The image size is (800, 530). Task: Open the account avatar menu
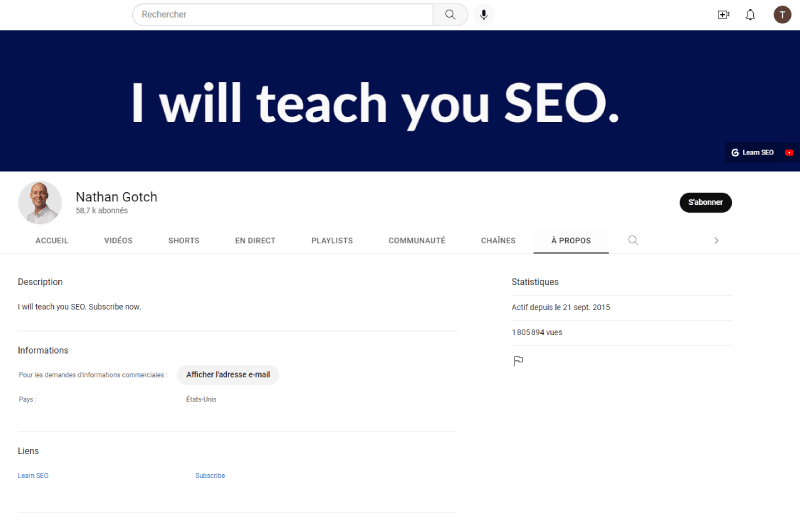click(x=782, y=15)
